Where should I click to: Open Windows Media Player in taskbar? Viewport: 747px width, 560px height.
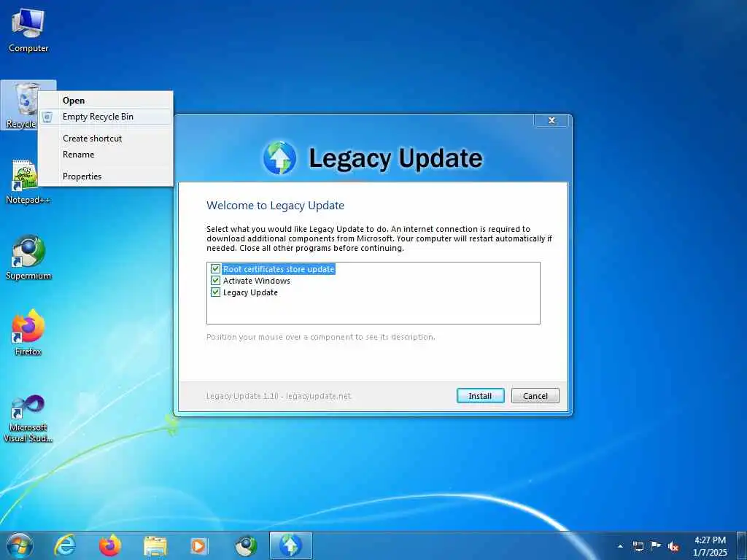198,546
